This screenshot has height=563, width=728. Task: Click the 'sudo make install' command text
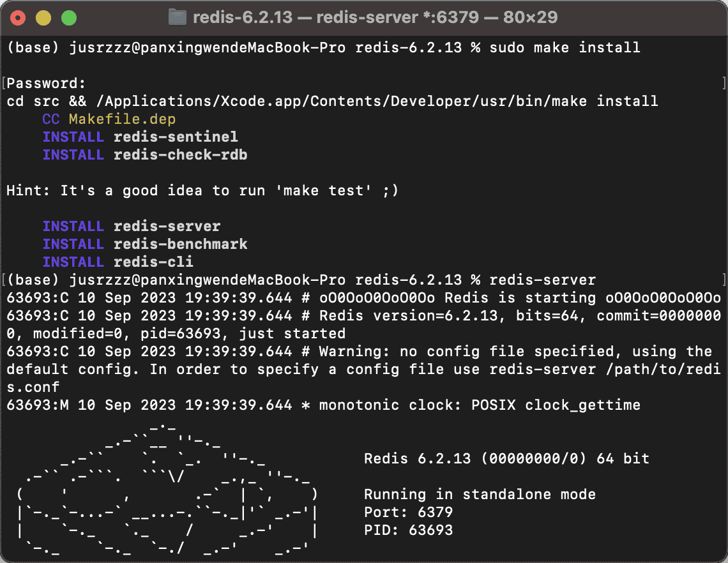[565, 48]
